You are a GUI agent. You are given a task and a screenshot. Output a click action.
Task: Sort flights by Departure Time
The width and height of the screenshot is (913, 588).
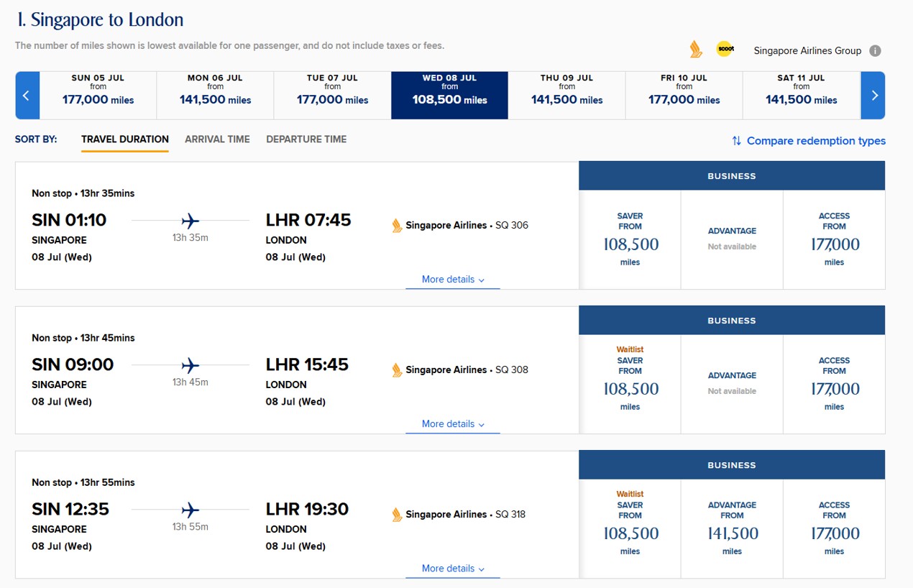pos(306,139)
